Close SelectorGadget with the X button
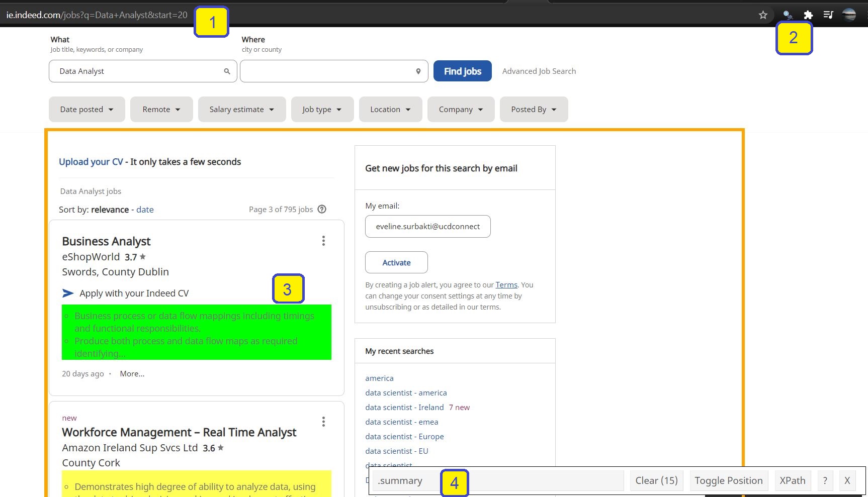 847,481
